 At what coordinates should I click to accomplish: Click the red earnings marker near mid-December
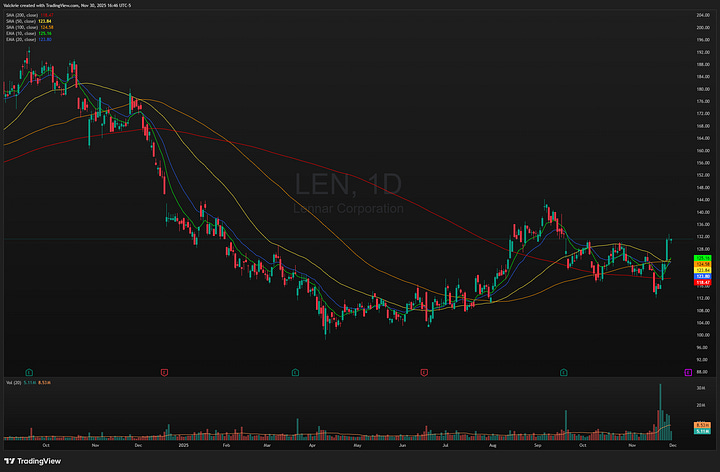click(x=164, y=372)
